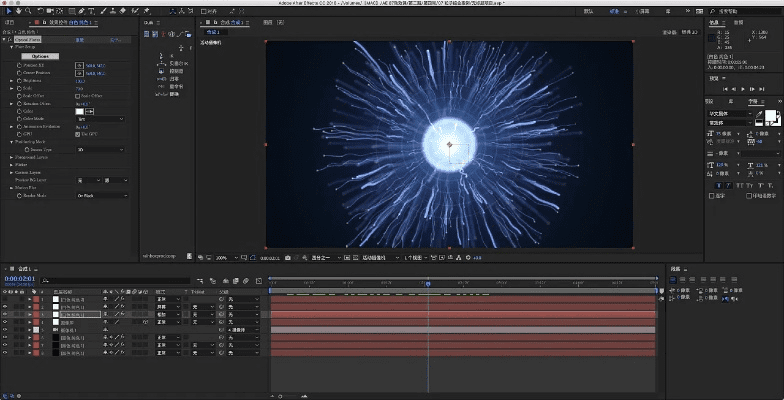The image size is (784, 400).
Task: Click Center Position crosshair picker icon
Action: pos(80,72)
